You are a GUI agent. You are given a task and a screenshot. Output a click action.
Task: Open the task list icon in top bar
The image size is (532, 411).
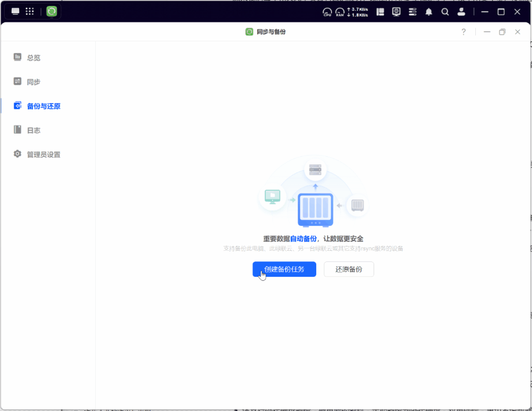(413, 11)
